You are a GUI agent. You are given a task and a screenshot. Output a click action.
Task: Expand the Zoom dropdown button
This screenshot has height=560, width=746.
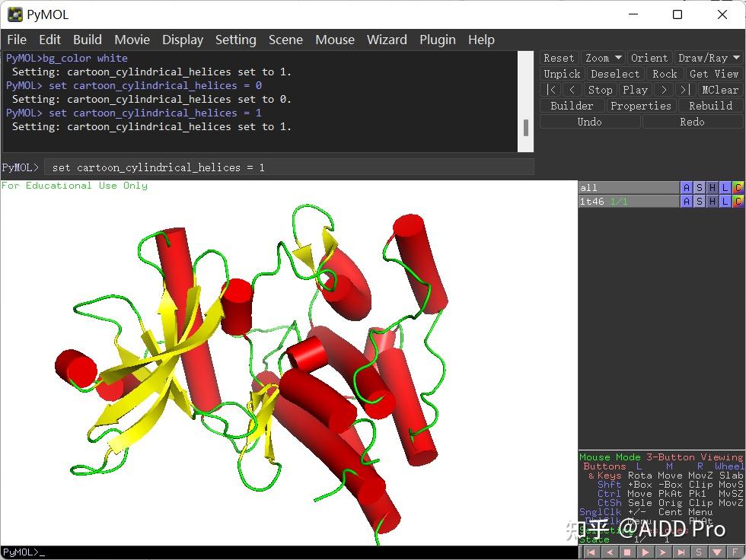pyautogui.click(x=603, y=58)
